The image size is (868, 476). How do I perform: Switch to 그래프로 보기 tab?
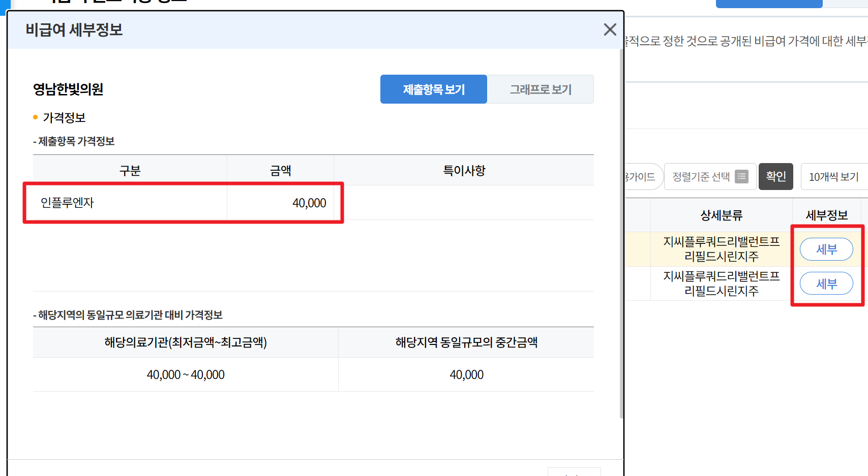(541, 89)
